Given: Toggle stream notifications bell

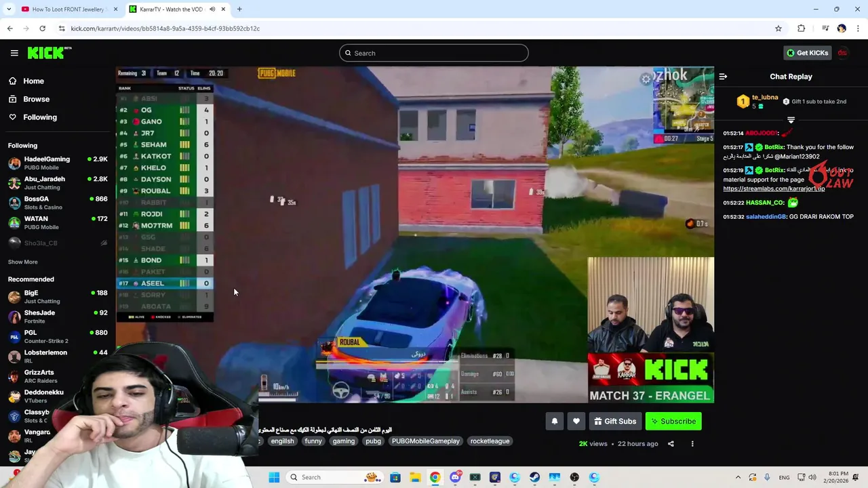Looking at the screenshot, I should pyautogui.click(x=554, y=421).
